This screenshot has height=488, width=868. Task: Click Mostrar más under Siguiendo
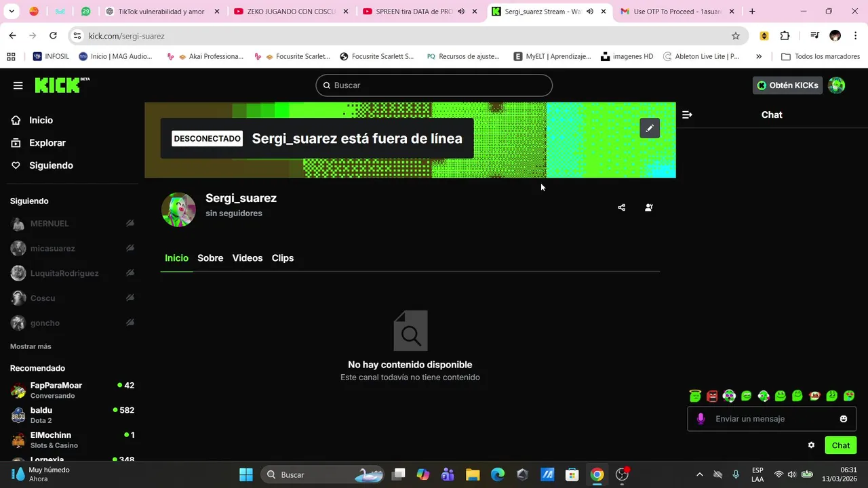coord(31,346)
